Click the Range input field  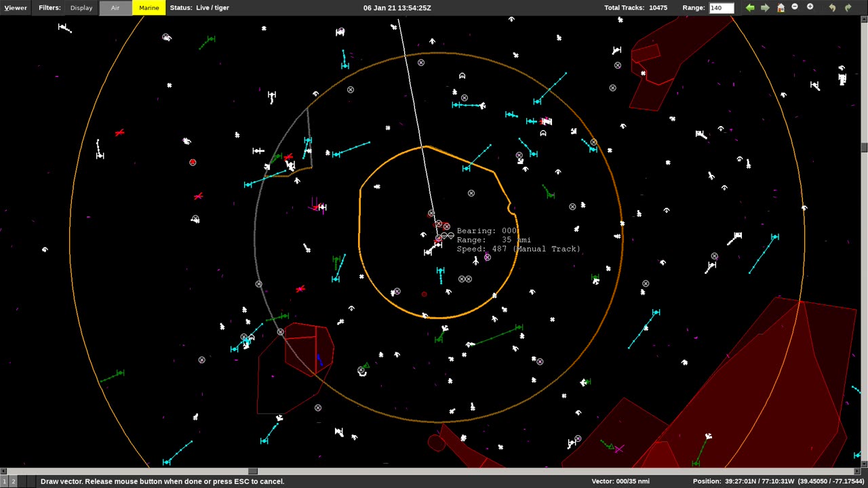(x=722, y=8)
